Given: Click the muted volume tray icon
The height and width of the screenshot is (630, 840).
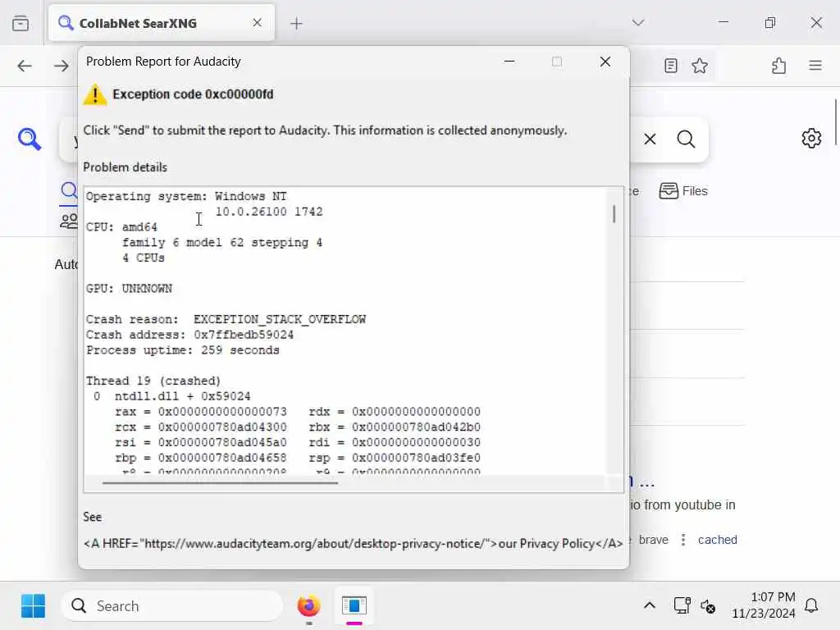Looking at the screenshot, I should [x=708, y=606].
